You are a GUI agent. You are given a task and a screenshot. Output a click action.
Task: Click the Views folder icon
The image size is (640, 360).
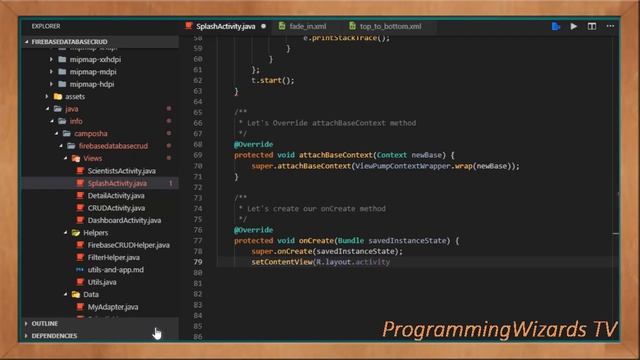pos(76,158)
